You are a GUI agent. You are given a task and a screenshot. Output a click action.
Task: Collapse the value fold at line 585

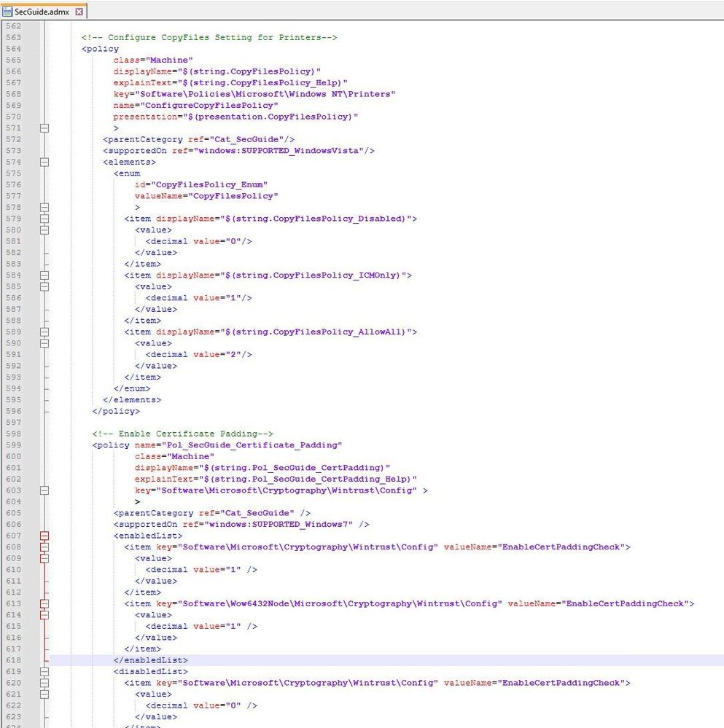click(x=44, y=287)
